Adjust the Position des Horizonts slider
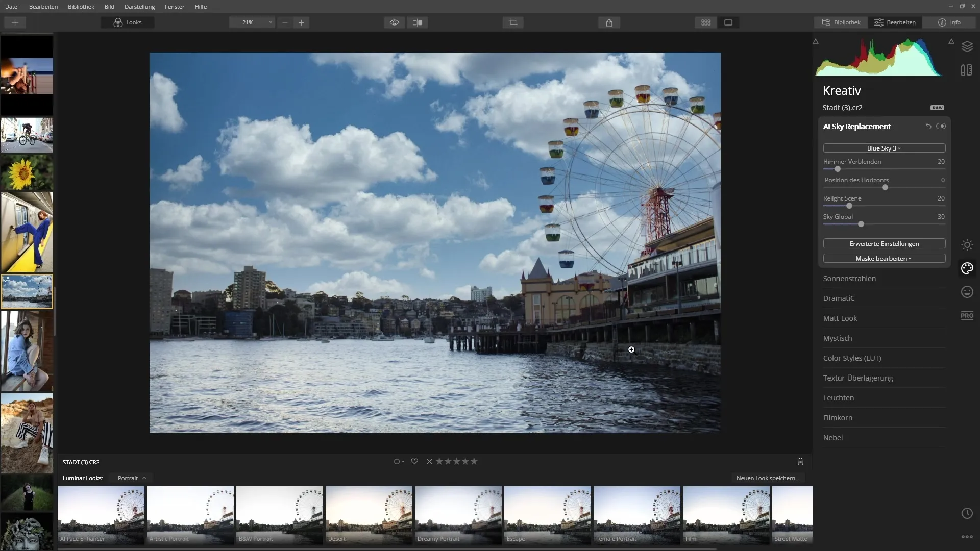This screenshot has height=551, width=980. pyautogui.click(x=885, y=187)
